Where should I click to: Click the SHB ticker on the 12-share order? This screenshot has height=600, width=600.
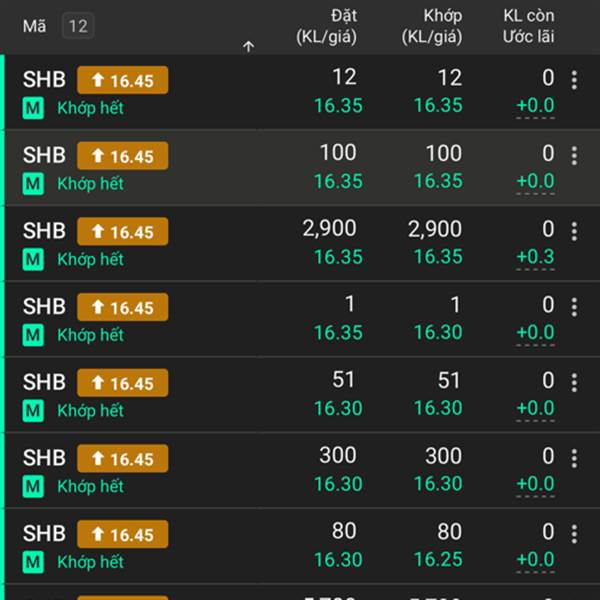pos(44,80)
